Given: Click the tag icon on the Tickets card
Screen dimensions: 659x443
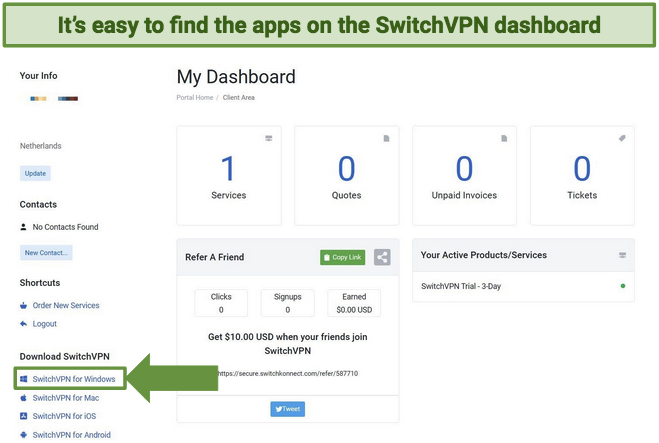Looking at the screenshot, I should [622, 138].
